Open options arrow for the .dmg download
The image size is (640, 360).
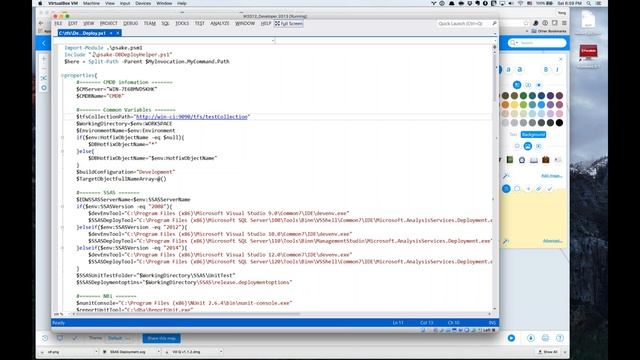pyautogui.click(x=221, y=352)
